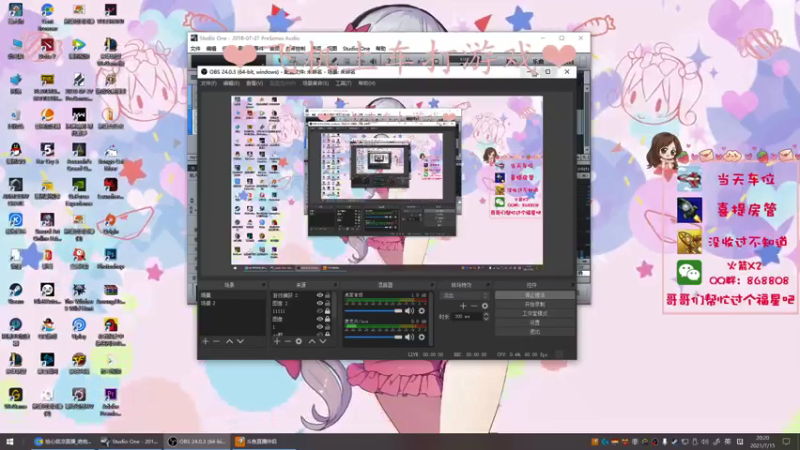This screenshot has width=800, height=450.
Task: Move selected scene up in list
Action: tap(230, 341)
